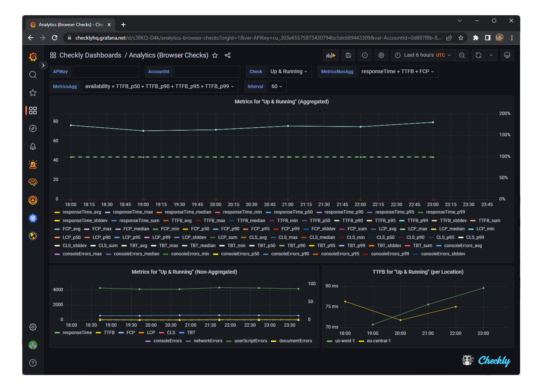
Task: Open dashboard settings gear in toolbar
Action: tap(381, 55)
